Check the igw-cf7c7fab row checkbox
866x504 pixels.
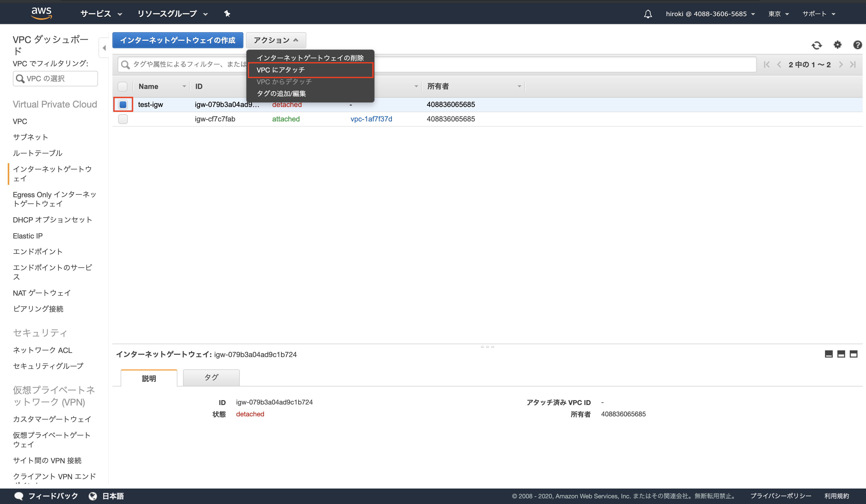click(x=123, y=119)
